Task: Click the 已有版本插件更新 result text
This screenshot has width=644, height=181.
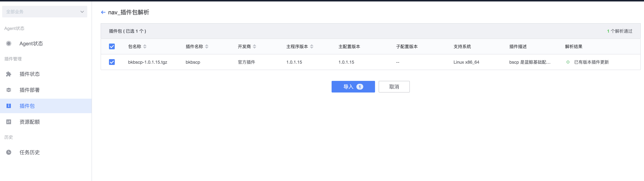Action: tap(591, 62)
